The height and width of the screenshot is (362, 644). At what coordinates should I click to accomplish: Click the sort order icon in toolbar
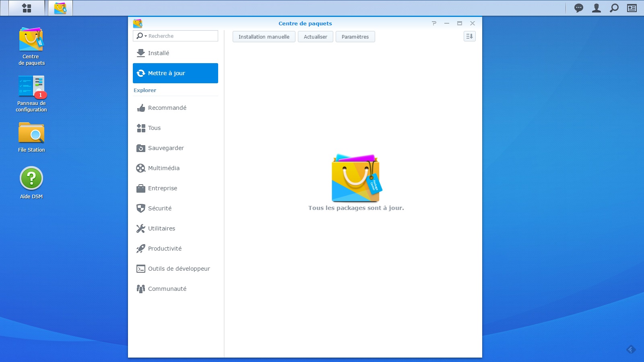click(x=469, y=36)
